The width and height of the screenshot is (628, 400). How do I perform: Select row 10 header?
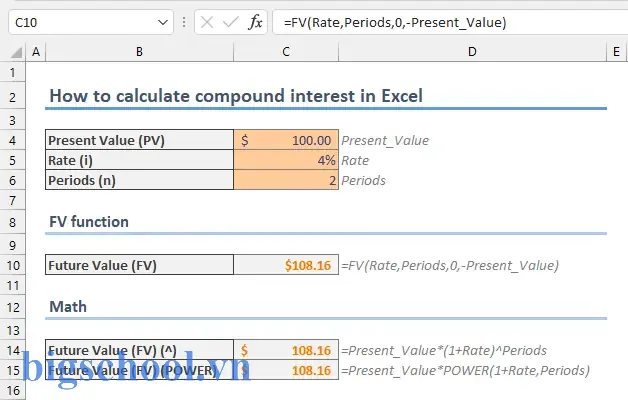[x=13, y=265]
